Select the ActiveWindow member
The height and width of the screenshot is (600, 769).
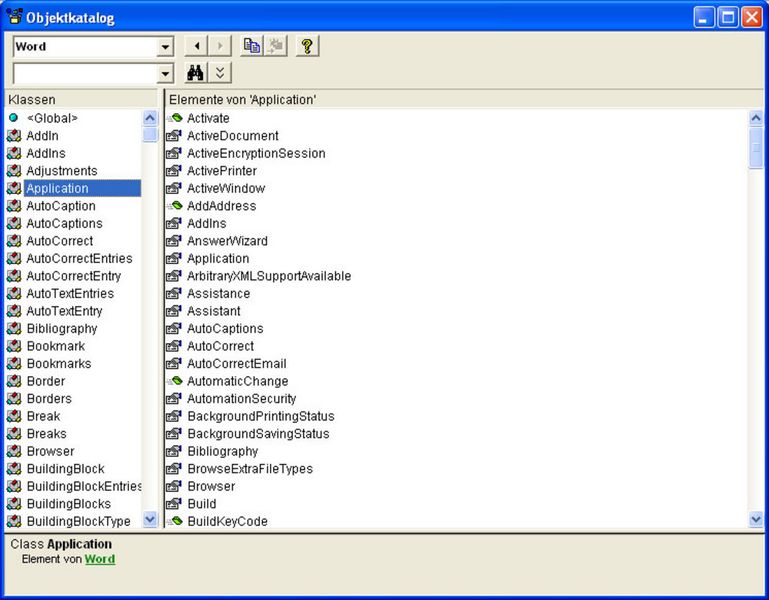click(x=226, y=188)
